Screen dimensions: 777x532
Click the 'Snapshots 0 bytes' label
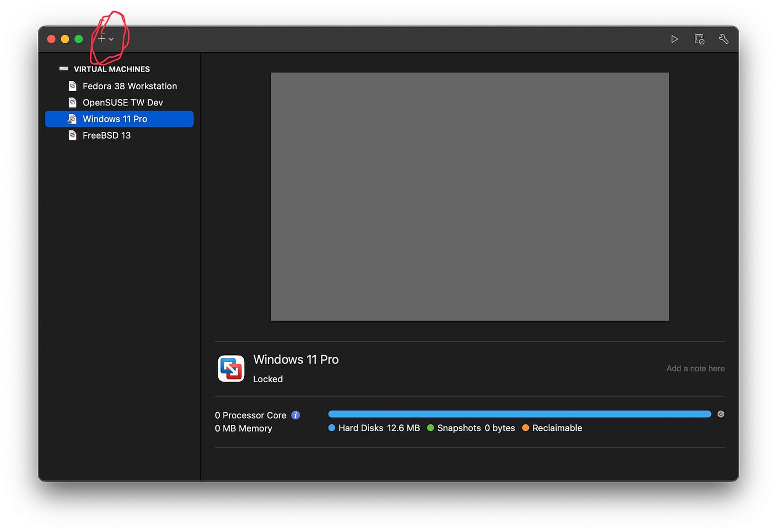(476, 428)
